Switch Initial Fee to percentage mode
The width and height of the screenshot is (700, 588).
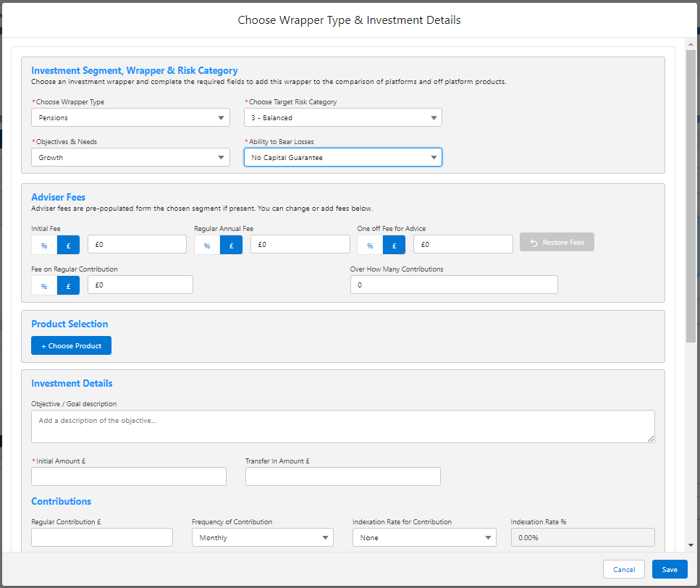(43, 245)
